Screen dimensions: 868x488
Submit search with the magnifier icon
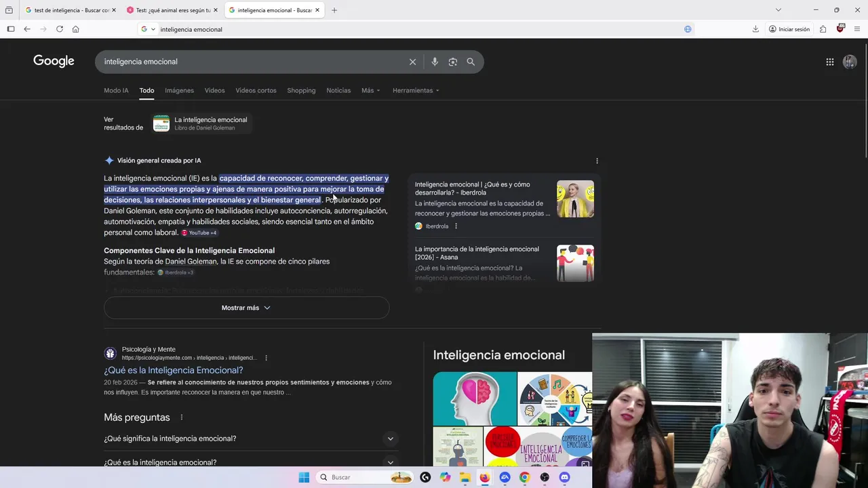coord(471,62)
